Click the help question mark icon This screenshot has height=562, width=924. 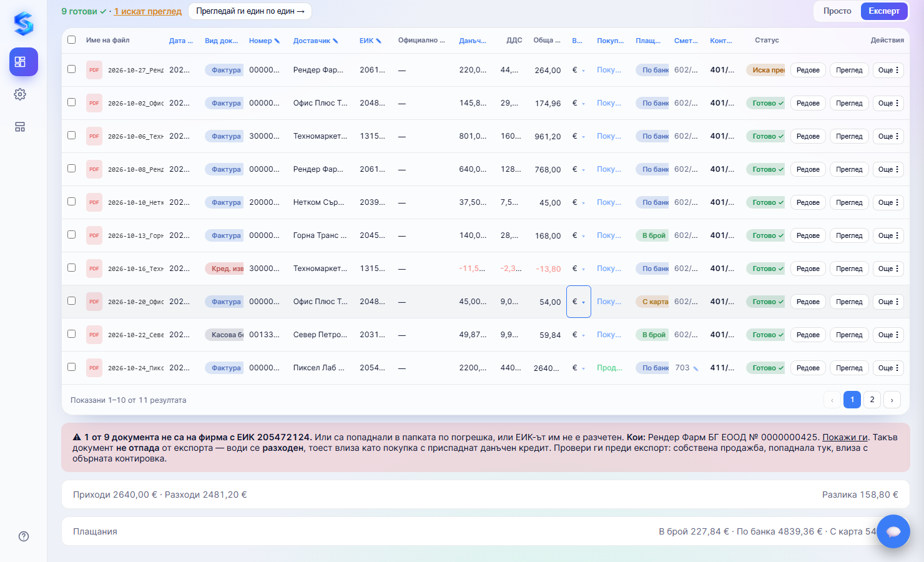click(x=24, y=536)
